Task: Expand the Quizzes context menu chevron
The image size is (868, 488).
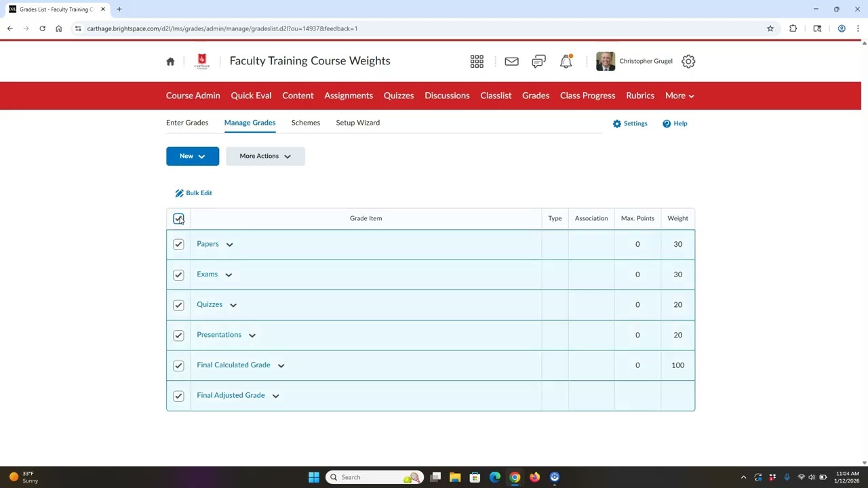Action: click(x=233, y=305)
